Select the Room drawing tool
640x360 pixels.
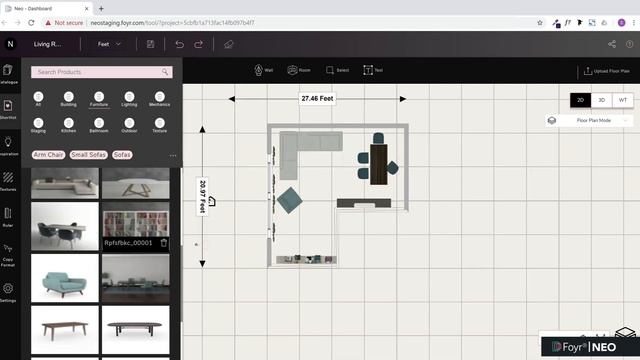299,70
